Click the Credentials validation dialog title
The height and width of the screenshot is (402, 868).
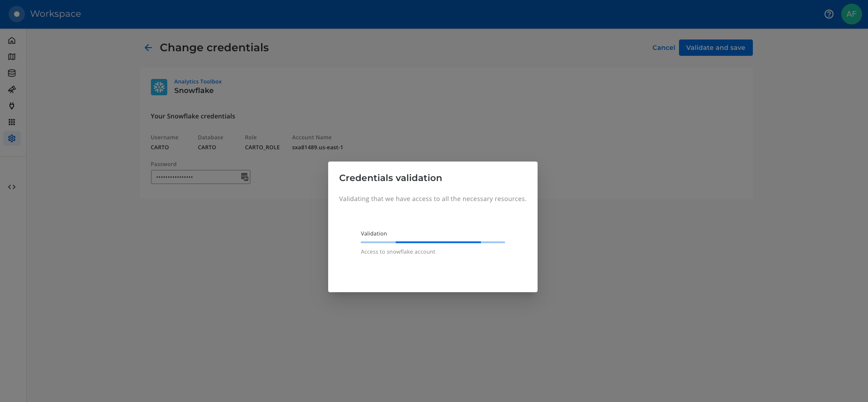(x=390, y=178)
